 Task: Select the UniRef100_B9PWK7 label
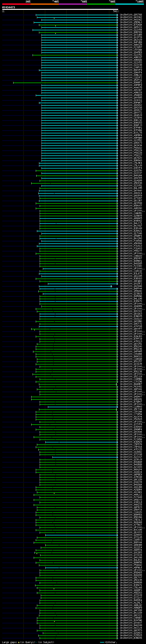point(131,103)
